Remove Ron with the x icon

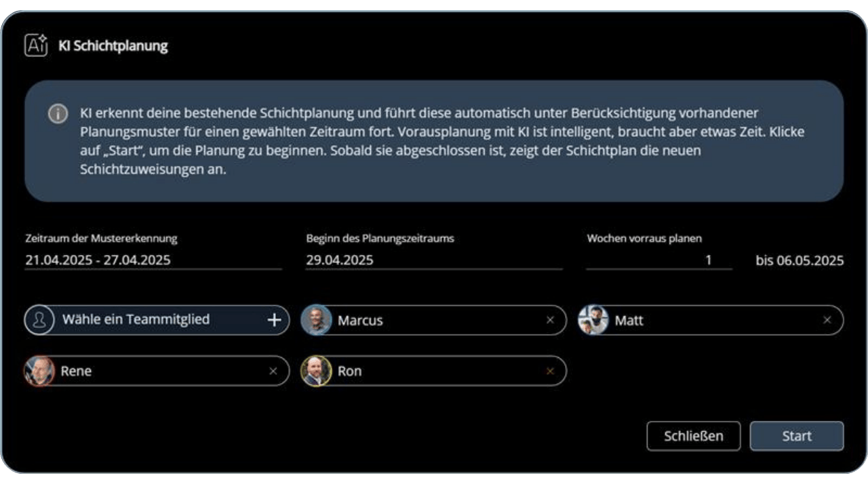(x=550, y=371)
